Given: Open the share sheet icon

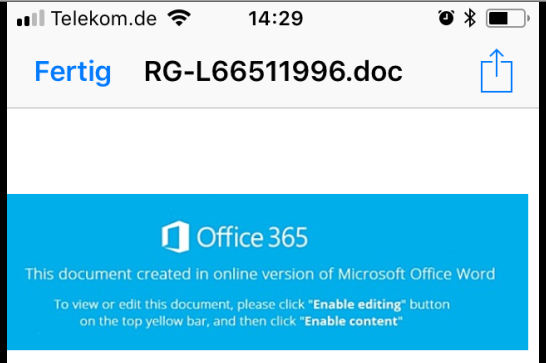Looking at the screenshot, I should [496, 71].
